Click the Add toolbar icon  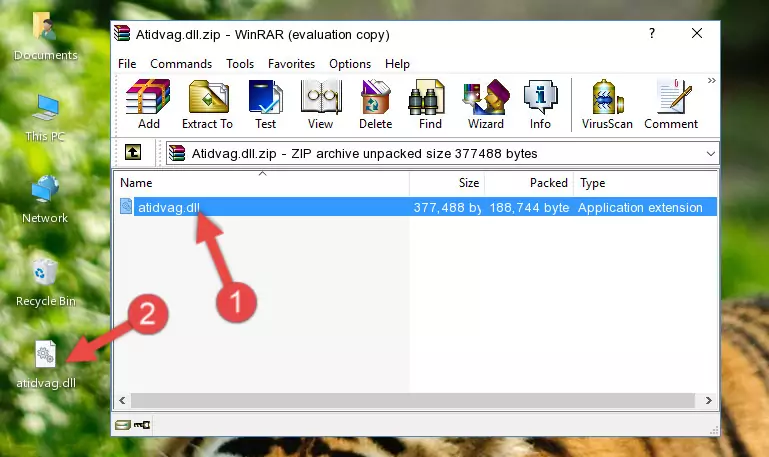pos(148,97)
